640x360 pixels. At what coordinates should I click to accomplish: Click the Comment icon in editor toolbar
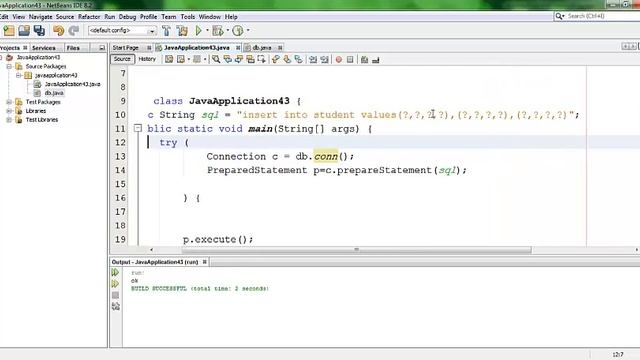[364, 60]
